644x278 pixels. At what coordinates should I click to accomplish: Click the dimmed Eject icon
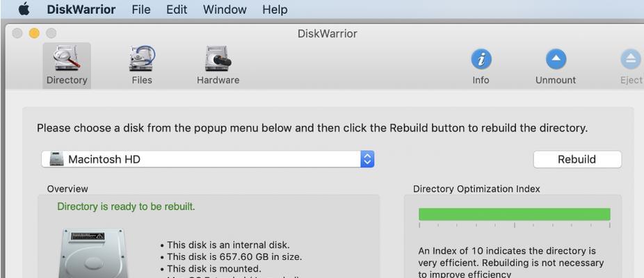tap(631, 59)
